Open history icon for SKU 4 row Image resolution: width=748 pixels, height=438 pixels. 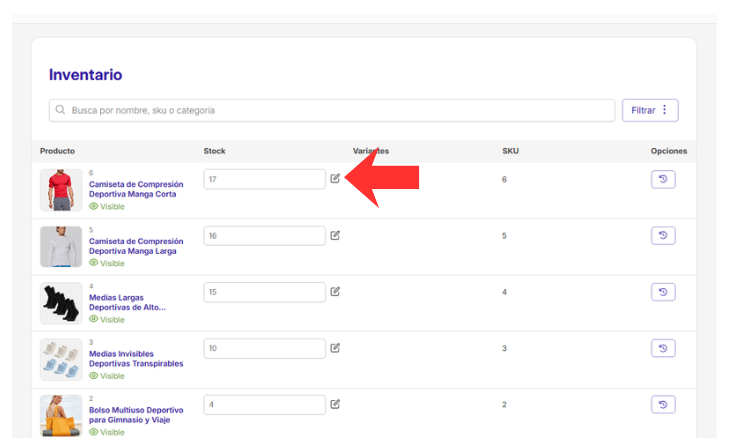point(664,292)
